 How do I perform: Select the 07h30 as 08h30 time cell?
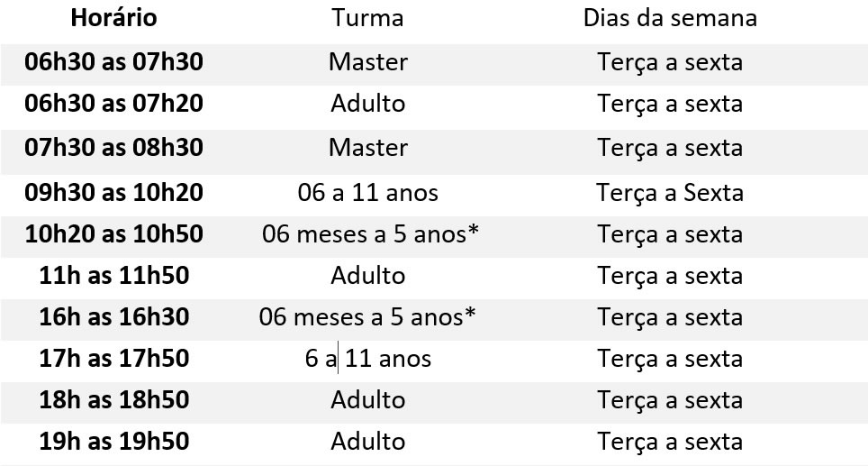114,148
